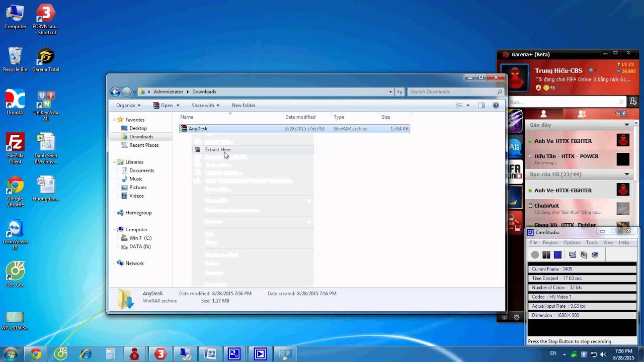Collapse the Favorites group

113,120
